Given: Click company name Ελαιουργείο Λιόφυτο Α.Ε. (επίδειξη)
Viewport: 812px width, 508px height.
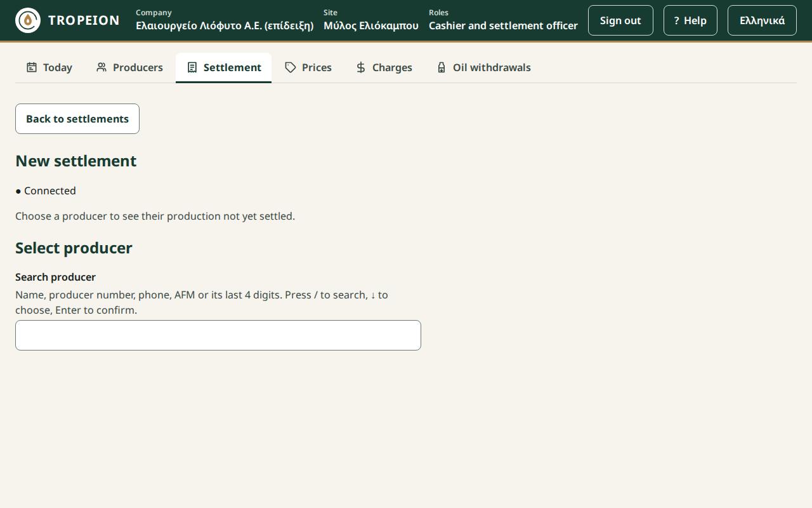Looking at the screenshot, I should coord(225,26).
